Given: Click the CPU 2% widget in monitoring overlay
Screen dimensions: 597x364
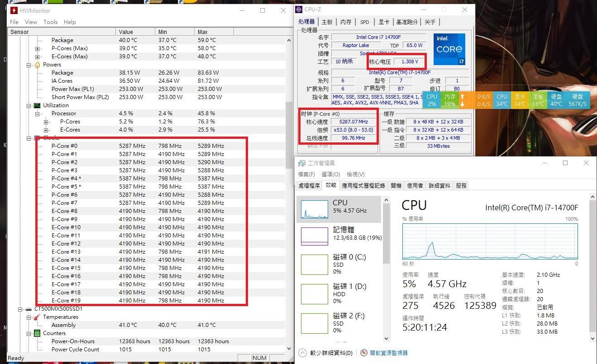Looking at the screenshot, I should click(x=431, y=100).
